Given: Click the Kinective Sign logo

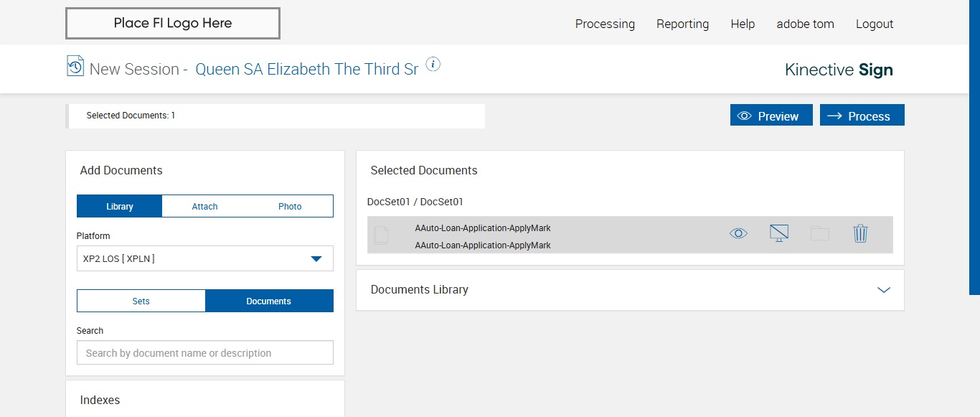Looking at the screenshot, I should (x=839, y=70).
